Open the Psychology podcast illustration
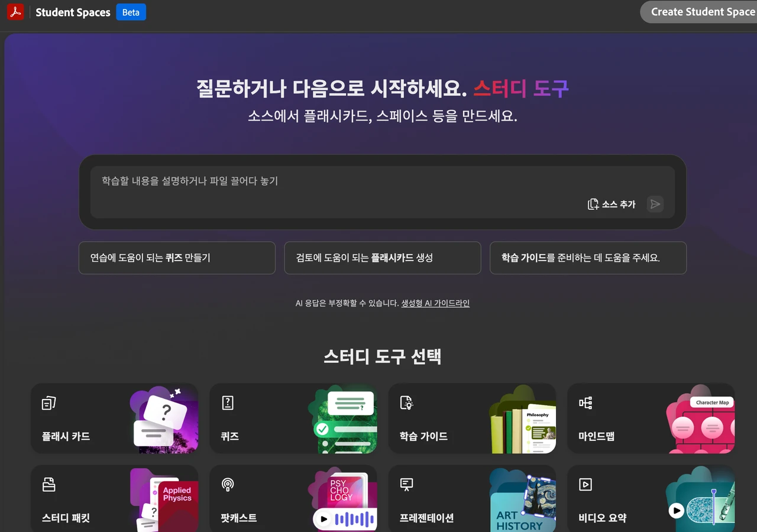Viewport: 757px width, 532px height. tap(342, 498)
